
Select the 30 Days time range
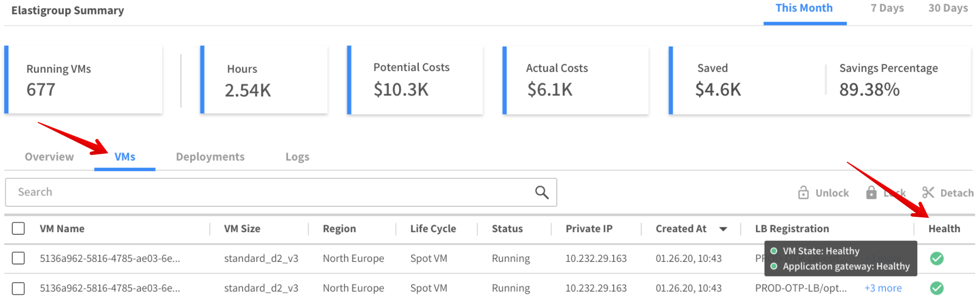coord(948,8)
